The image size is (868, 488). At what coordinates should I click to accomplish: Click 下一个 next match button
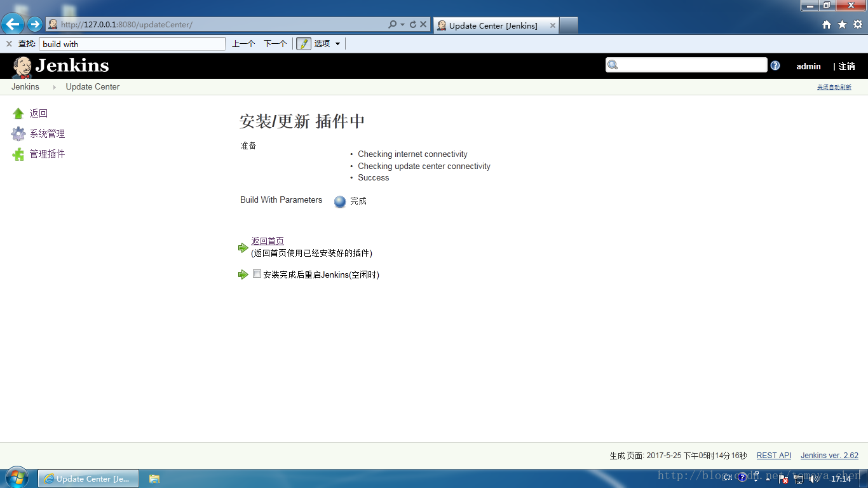(x=275, y=44)
